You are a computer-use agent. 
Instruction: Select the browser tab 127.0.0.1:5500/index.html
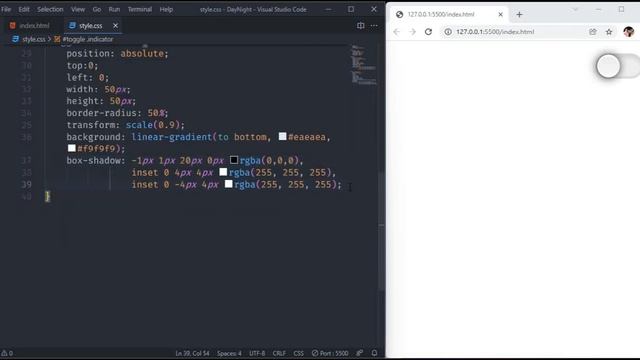(x=448, y=15)
